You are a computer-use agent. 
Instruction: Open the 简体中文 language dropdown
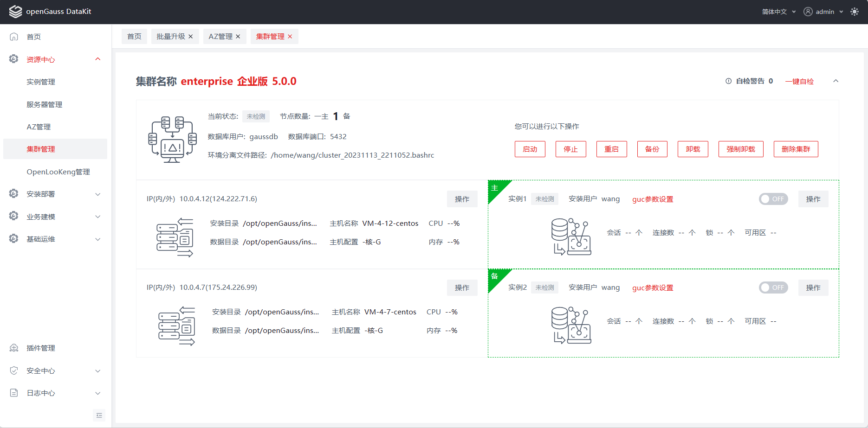coord(778,12)
